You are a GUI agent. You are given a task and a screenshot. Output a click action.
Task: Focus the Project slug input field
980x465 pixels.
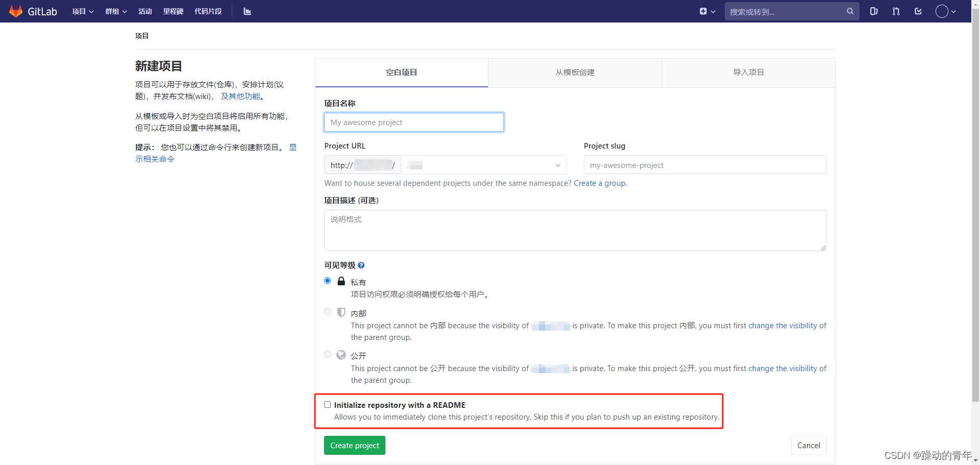[x=705, y=165]
